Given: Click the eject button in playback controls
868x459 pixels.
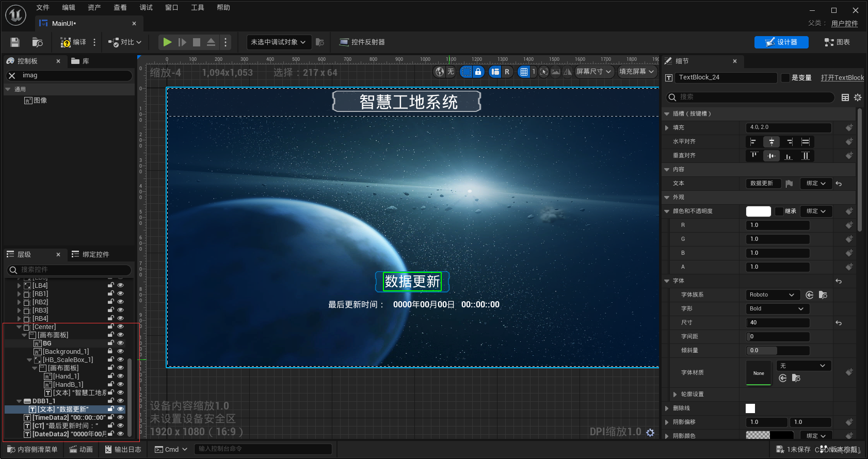Looking at the screenshot, I should click(211, 42).
